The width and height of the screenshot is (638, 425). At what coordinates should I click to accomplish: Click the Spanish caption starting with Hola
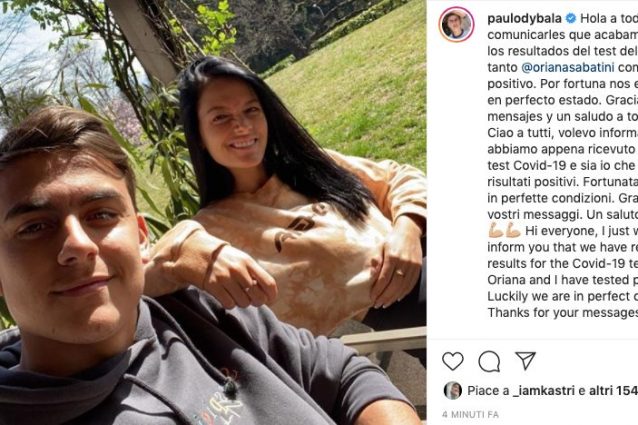point(563,67)
